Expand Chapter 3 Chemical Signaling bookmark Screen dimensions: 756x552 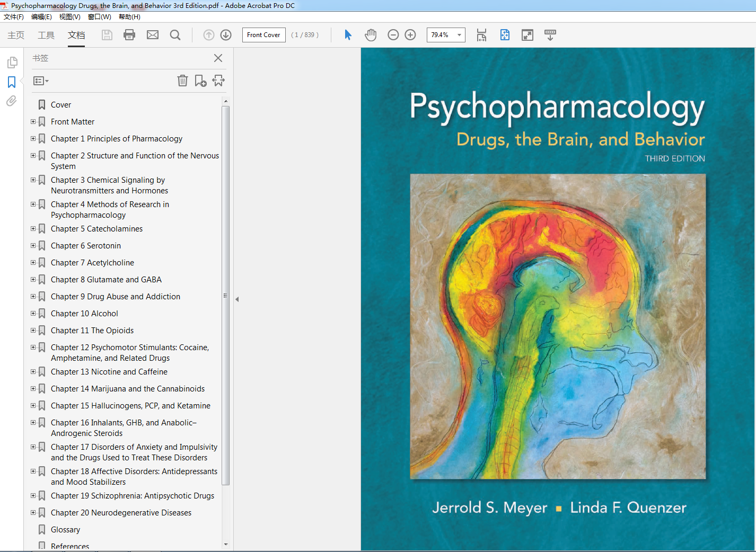tap(33, 180)
